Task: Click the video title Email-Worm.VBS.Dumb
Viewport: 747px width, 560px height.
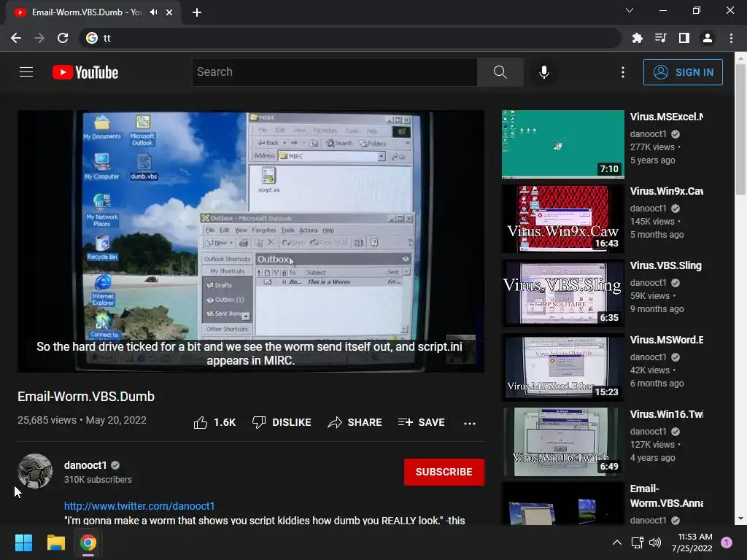Action: point(86,396)
